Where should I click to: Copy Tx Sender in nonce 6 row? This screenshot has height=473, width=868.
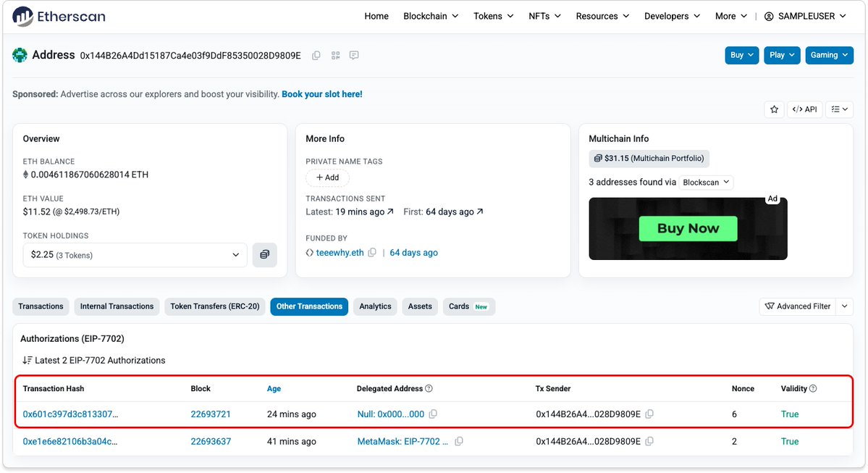point(649,414)
